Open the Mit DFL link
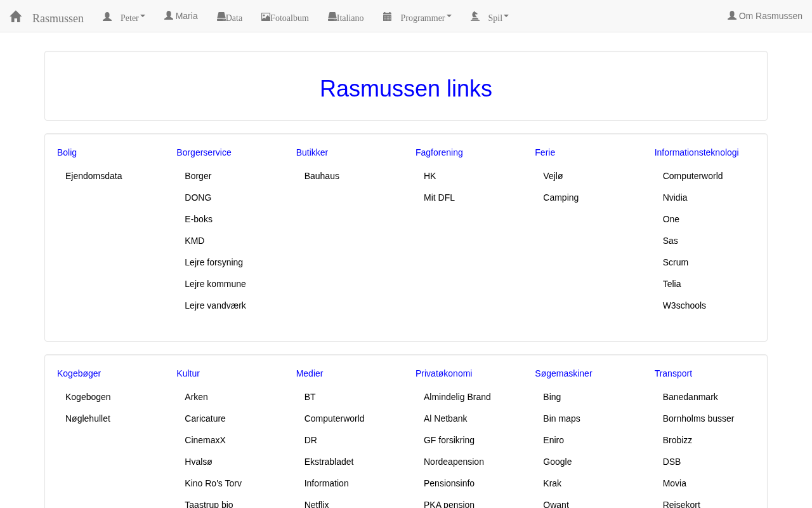812x508 pixels. tap(439, 197)
